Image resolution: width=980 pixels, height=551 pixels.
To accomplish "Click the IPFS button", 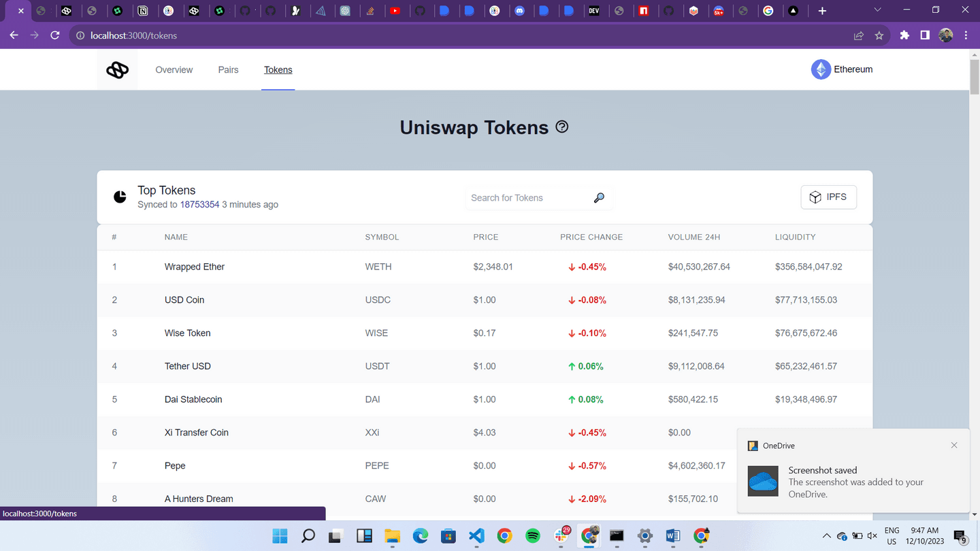I will [x=828, y=197].
